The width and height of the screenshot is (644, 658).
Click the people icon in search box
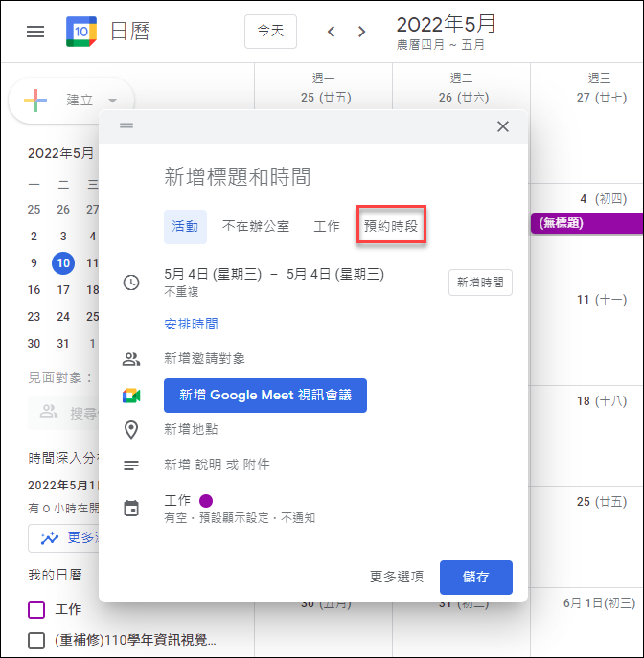[49, 412]
